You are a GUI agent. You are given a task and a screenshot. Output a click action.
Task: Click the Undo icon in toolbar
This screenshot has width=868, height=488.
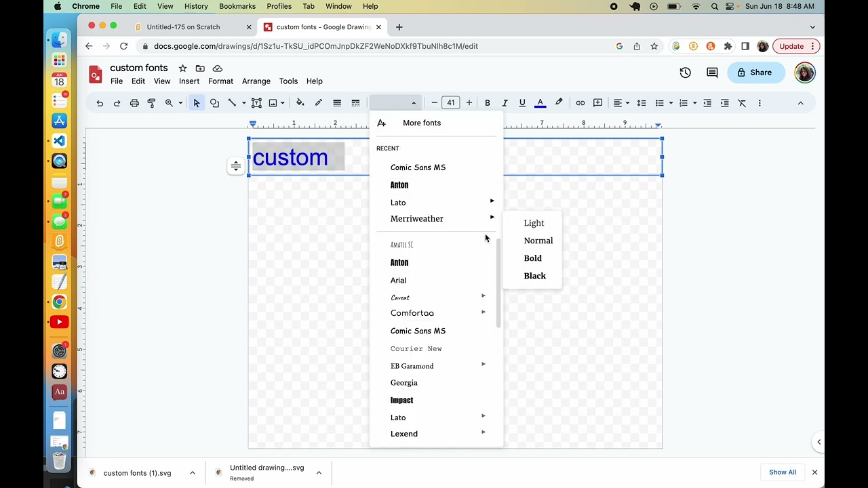100,103
